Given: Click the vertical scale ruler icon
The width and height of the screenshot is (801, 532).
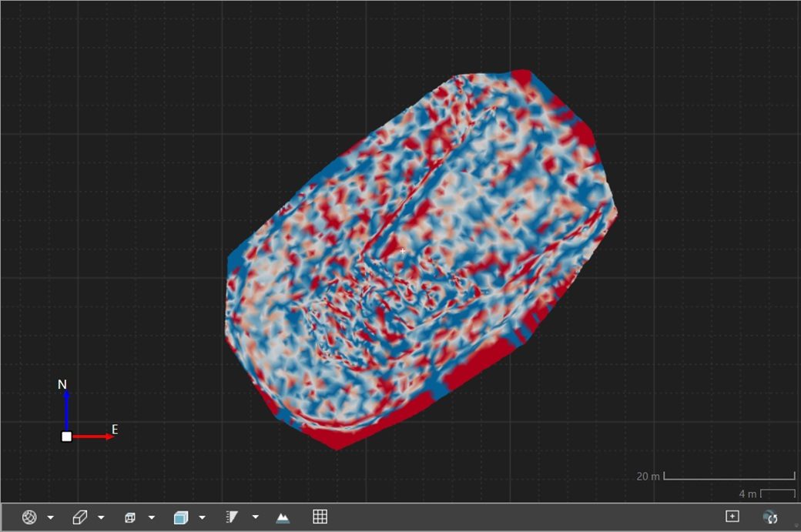Looking at the screenshot, I should pos(232,517).
